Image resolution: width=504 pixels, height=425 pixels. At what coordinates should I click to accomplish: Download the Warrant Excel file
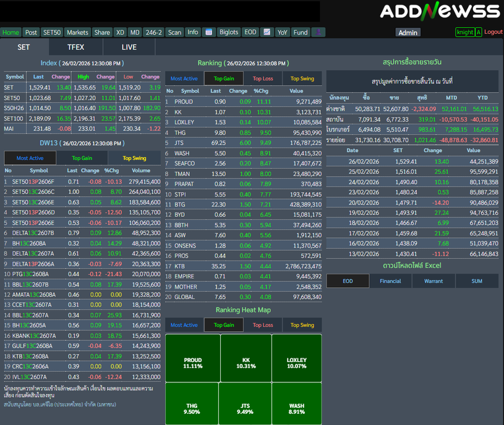click(x=434, y=281)
